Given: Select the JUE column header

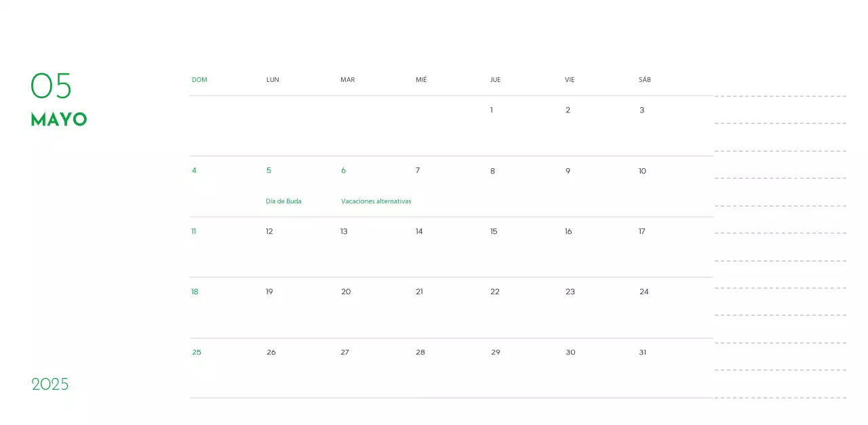Looking at the screenshot, I should point(495,79).
